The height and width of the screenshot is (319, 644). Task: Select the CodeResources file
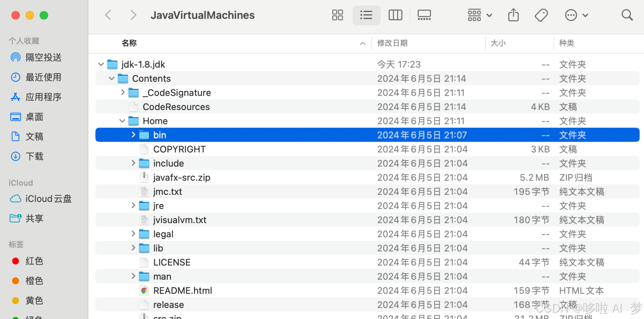[x=367, y=107]
